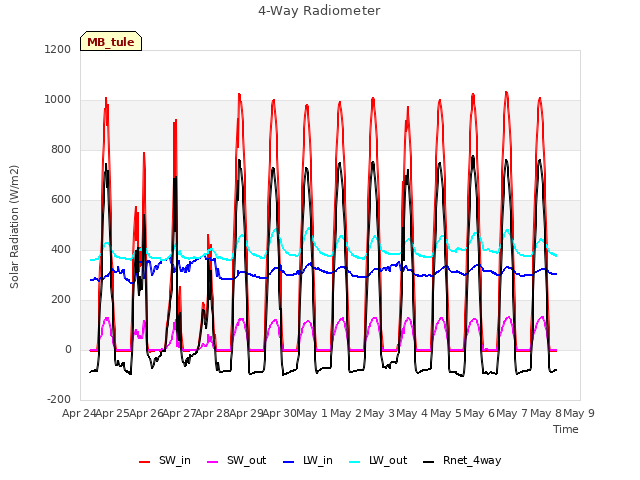Screen dimensions: 640x480
Task: Click the 800 y-axis tick label
Action: point(61,149)
